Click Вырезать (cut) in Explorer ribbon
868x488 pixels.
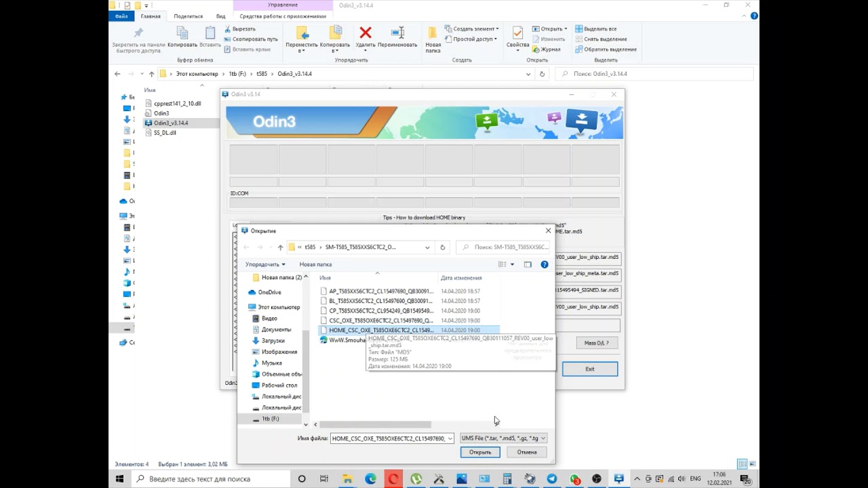coord(239,29)
